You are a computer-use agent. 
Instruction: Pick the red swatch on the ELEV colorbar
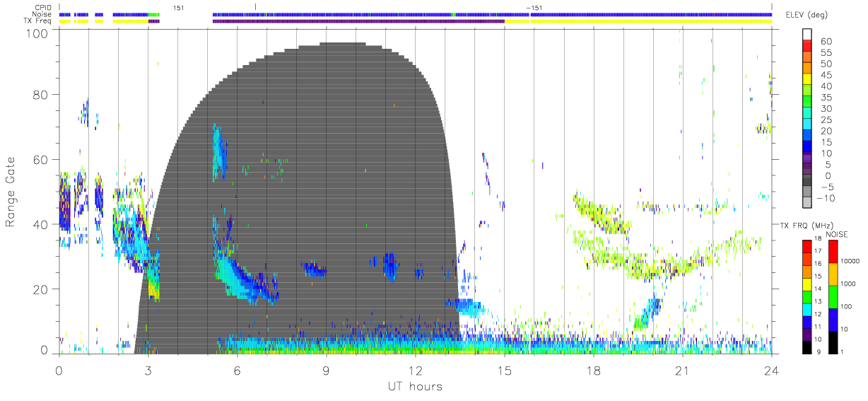(807, 47)
